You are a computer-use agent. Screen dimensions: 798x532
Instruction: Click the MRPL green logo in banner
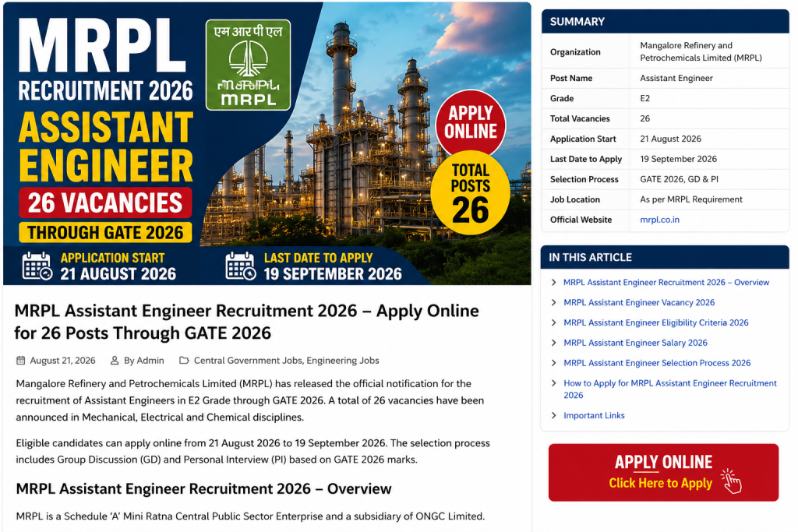click(x=248, y=65)
